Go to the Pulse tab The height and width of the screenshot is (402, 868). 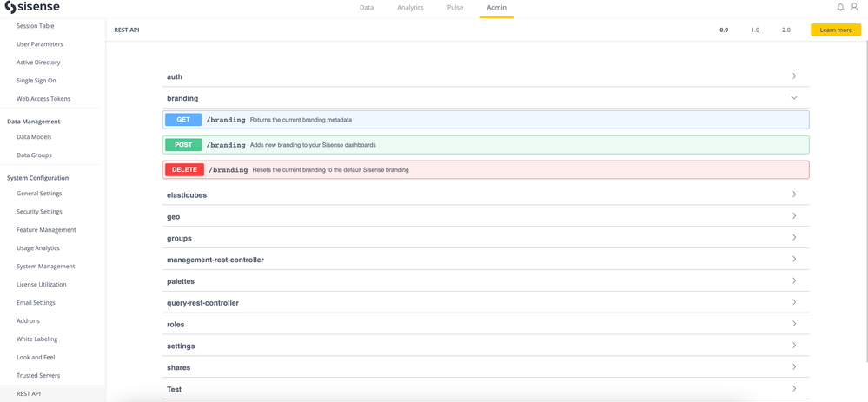(x=455, y=8)
